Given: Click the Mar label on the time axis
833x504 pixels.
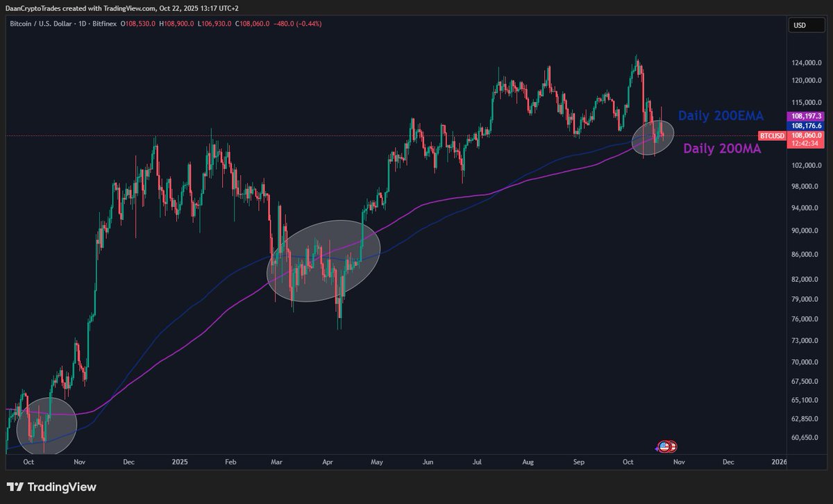Looking at the screenshot, I should point(277,461).
